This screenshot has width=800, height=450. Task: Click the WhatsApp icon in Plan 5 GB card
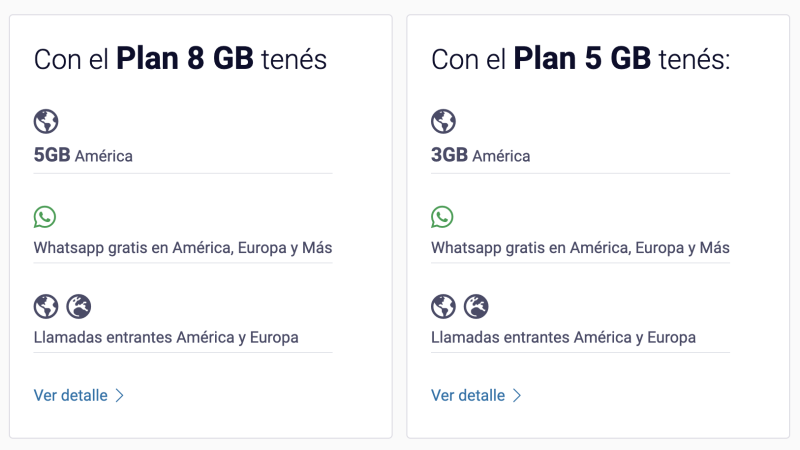click(442, 217)
